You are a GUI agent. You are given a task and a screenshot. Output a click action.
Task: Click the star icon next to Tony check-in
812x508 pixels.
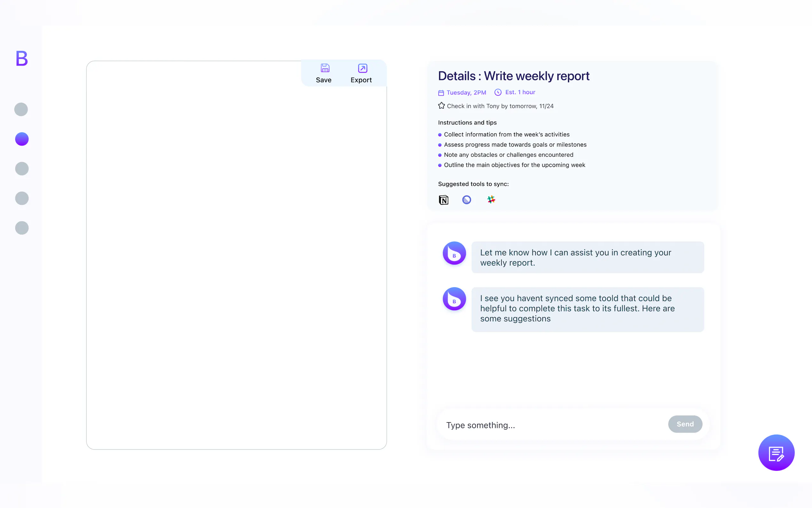pyautogui.click(x=441, y=106)
